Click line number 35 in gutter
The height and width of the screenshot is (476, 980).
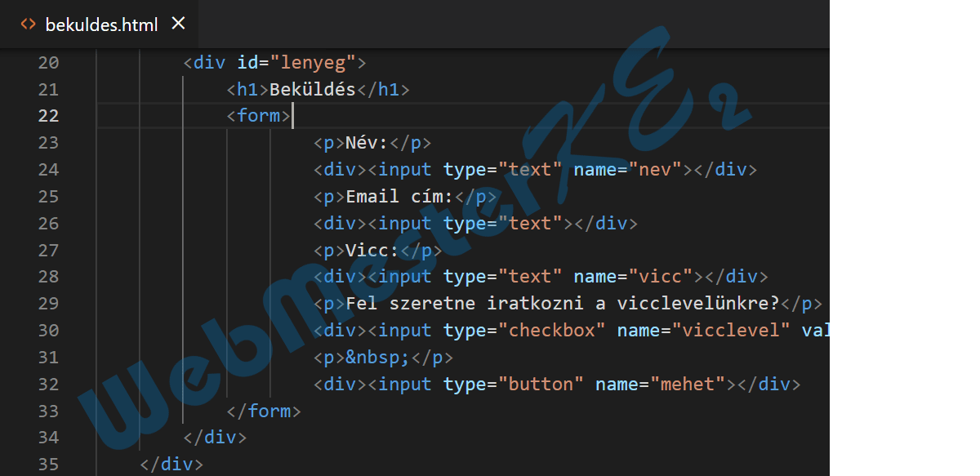tap(49, 464)
